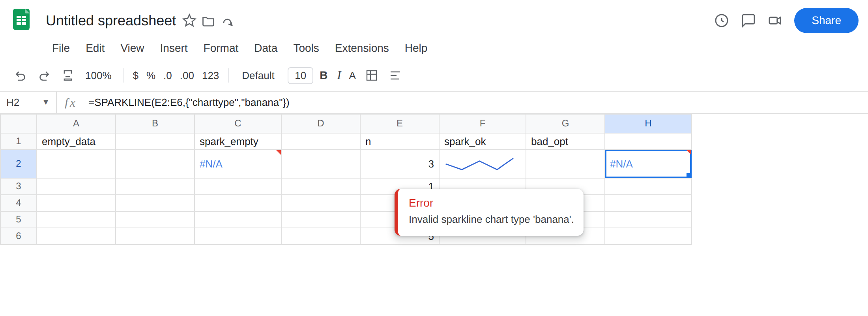Expand the name box dropdown arrow

[x=46, y=102]
